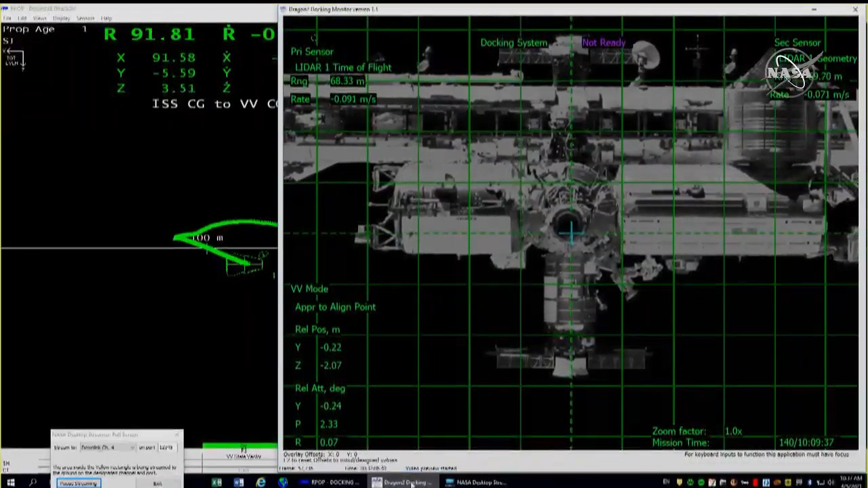Open the Views menu in RPOP
868x488 pixels.
40,18
